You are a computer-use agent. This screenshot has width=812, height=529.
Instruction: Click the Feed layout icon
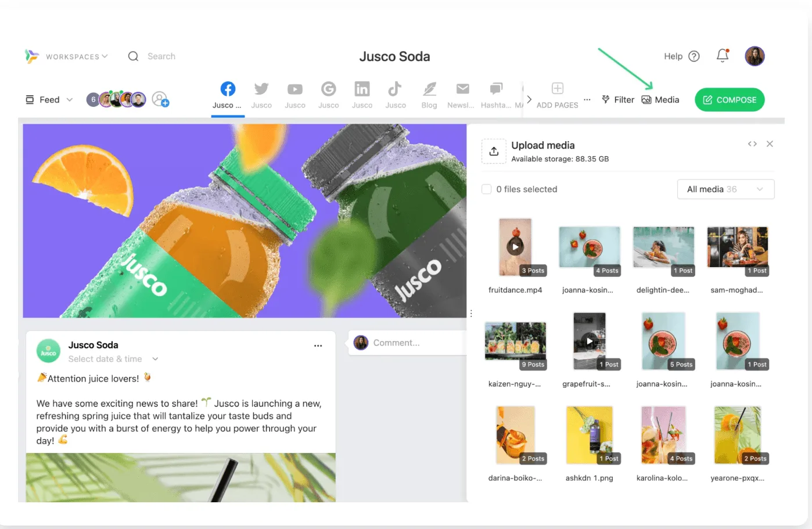[x=30, y=100]
